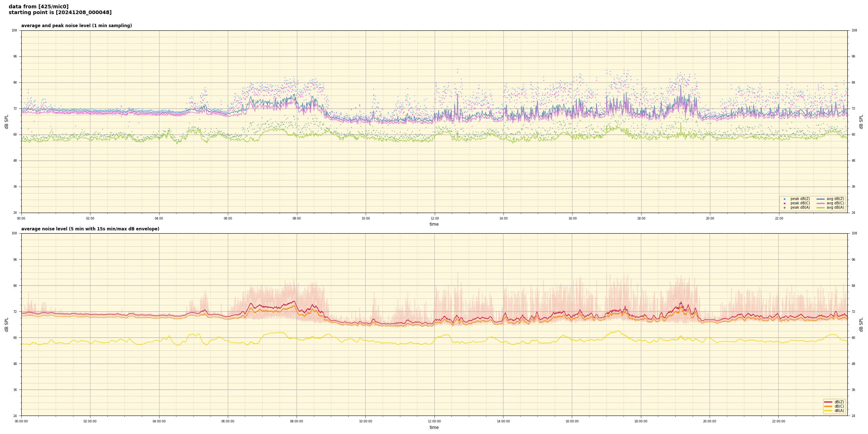
Task: Click the 'average and peak noise level' title
Action: [x=76, y=26]
